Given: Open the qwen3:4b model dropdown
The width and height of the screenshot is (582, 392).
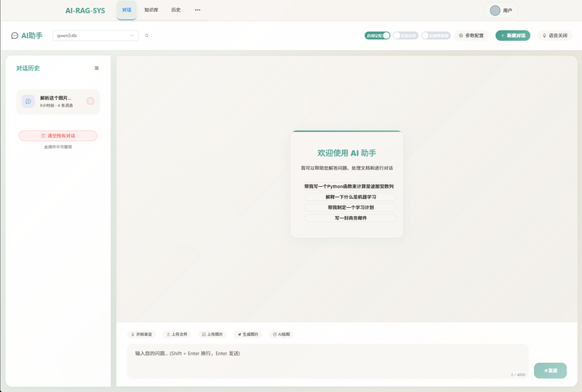Looking at the screenshot, I should pos(95,35).
